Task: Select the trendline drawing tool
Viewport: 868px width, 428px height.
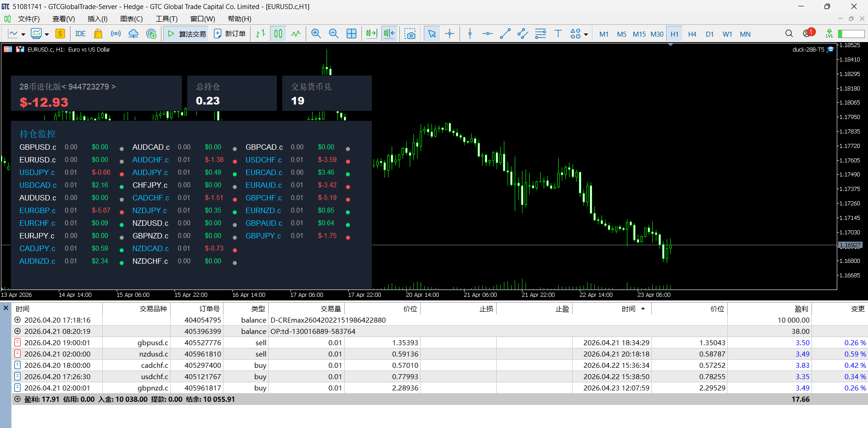Action: pyautogui.click(x=505, y=34)
